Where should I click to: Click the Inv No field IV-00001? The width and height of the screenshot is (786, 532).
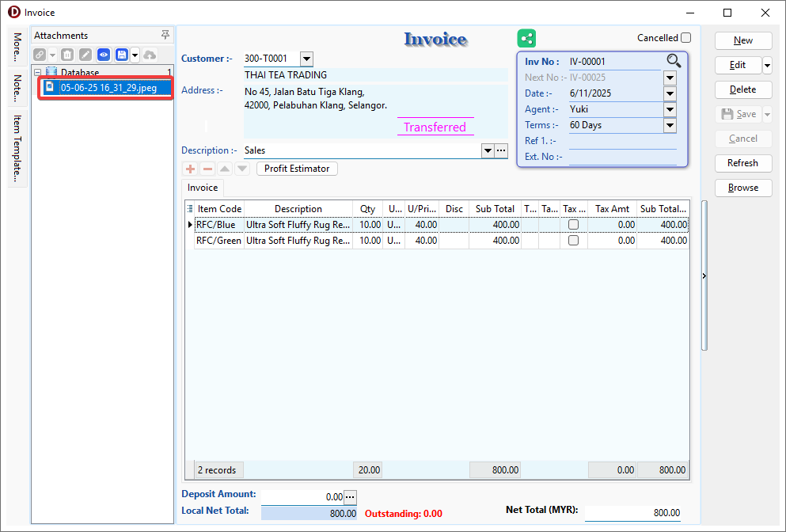[x=614, y=62]
